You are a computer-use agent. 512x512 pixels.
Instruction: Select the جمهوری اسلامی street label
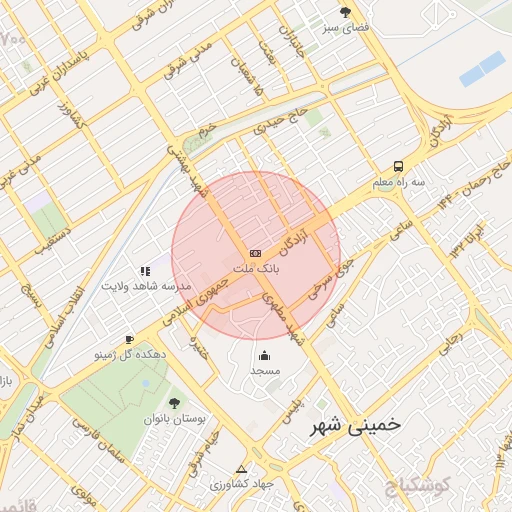click(x=196, y=302)
